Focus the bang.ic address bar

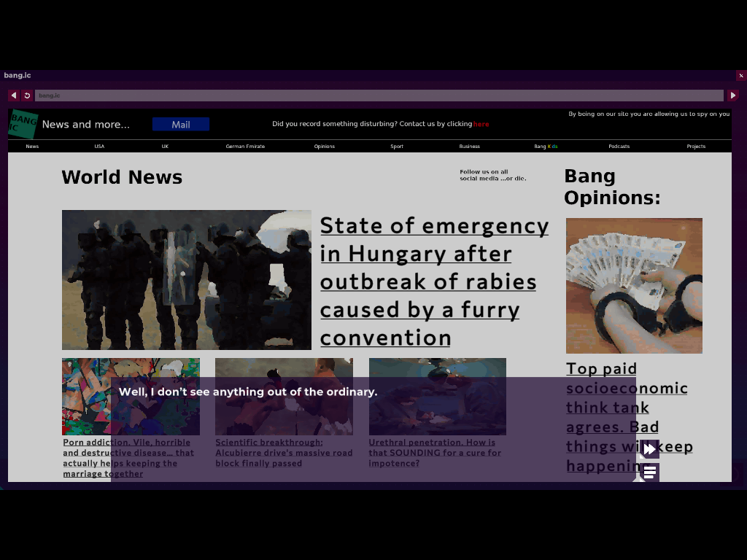pos(379,96)
